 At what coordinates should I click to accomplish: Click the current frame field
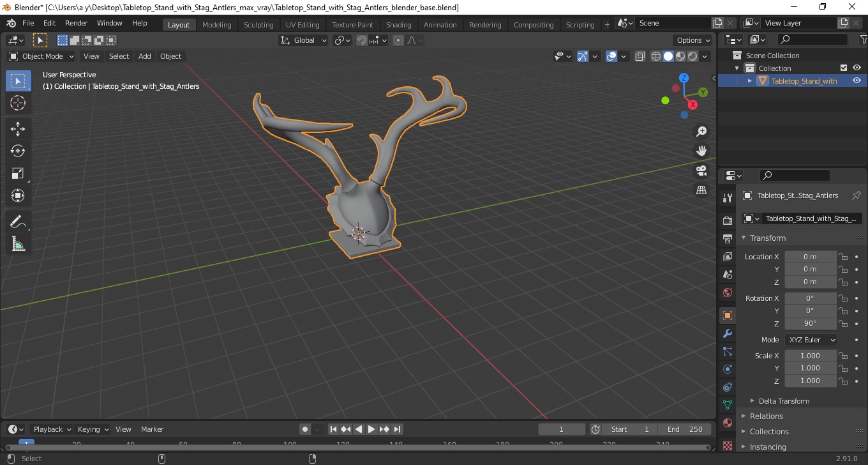coord(562,429)
